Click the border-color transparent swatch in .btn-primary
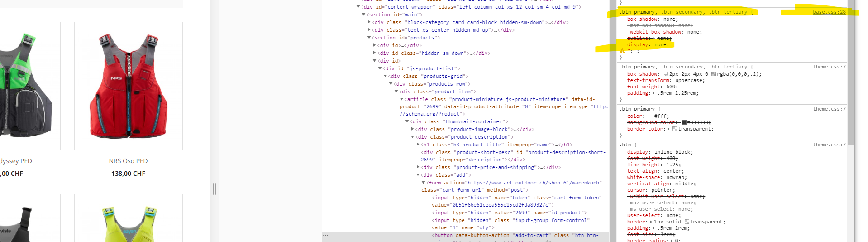 pos(675,129)
